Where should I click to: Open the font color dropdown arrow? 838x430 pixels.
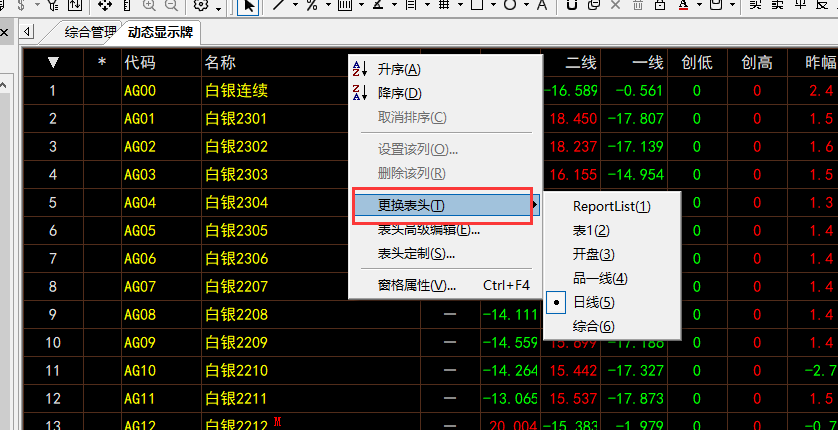tap(699, 5)
